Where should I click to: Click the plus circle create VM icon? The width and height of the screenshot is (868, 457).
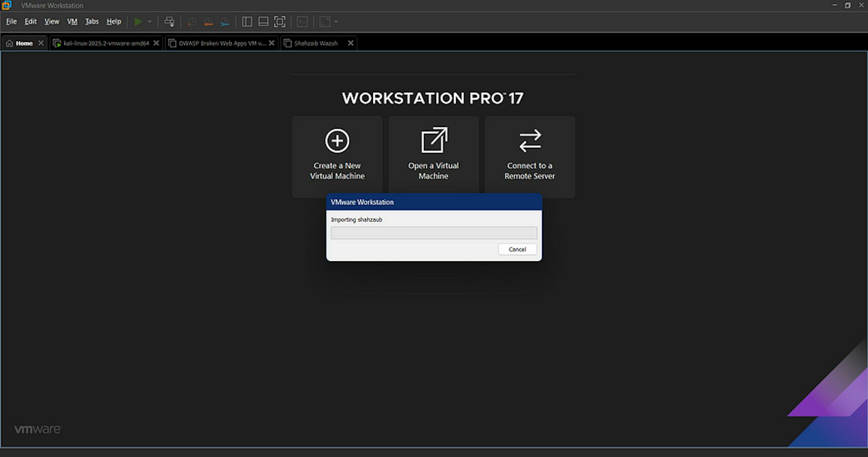(x=337, y=141)
